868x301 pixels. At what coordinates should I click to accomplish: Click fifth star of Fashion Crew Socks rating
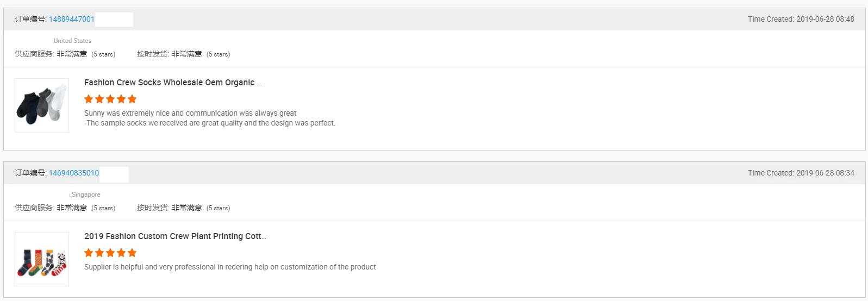click(132, 99)
